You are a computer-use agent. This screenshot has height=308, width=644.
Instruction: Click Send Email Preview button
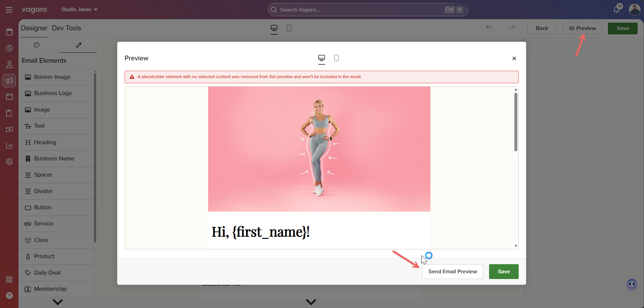click(453, 272)
